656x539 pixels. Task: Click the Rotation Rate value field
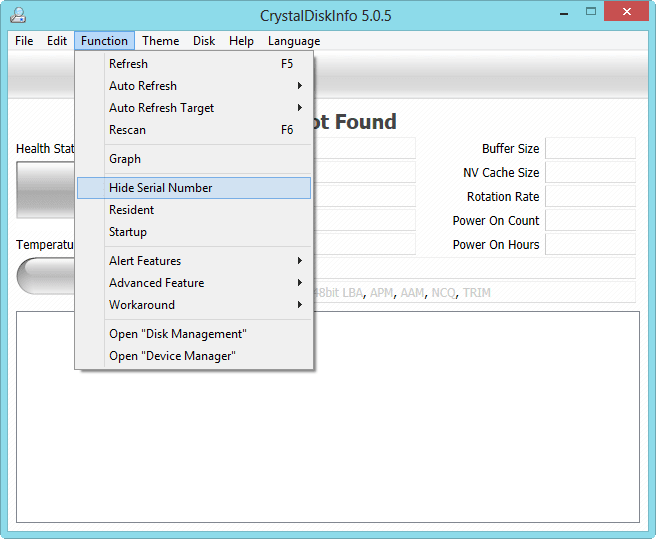pyautogui.click(x=590, y=196)
